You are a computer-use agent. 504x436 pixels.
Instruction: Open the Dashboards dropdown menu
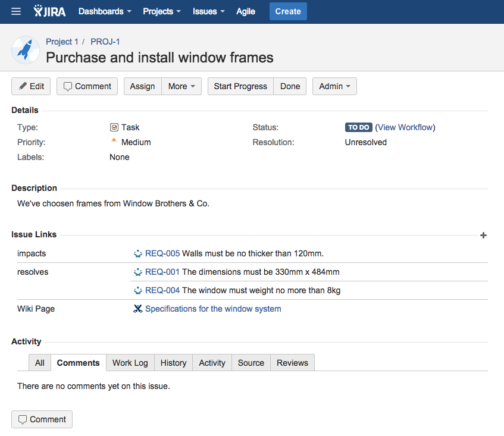coord(105,11)
